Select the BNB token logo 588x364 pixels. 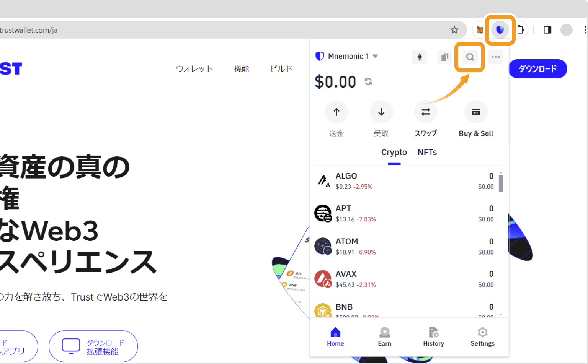[x=323, y=310]
